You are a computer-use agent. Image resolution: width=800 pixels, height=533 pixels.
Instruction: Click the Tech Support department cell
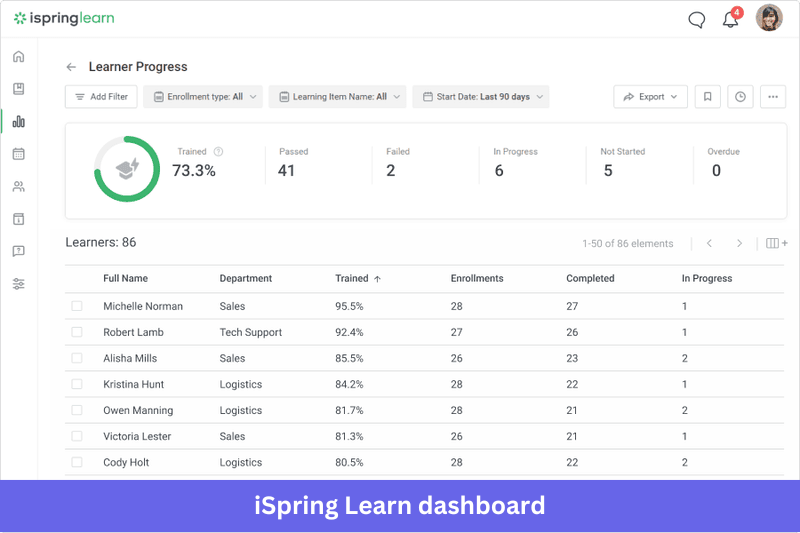pos(251,332)
